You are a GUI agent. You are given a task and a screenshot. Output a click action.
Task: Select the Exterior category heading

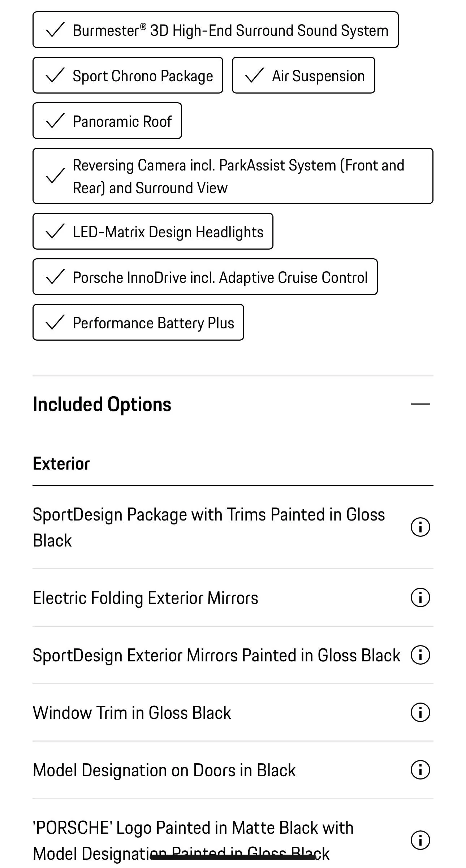61,463
